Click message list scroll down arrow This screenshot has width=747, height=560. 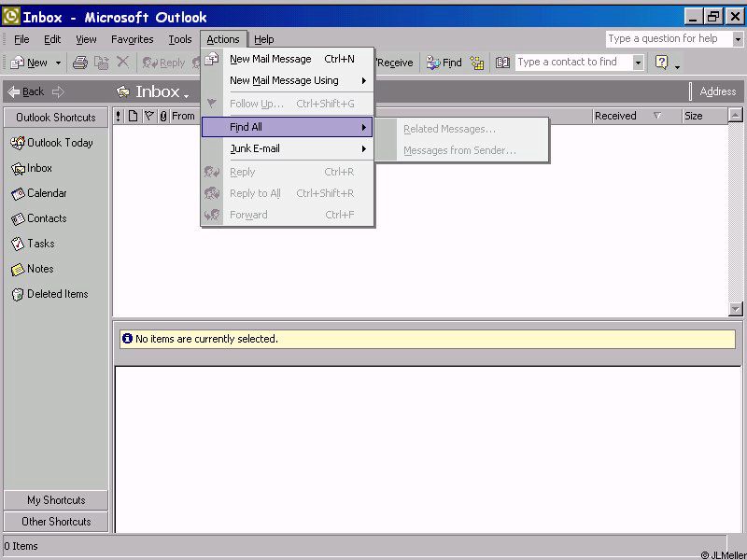pos(736,309)
